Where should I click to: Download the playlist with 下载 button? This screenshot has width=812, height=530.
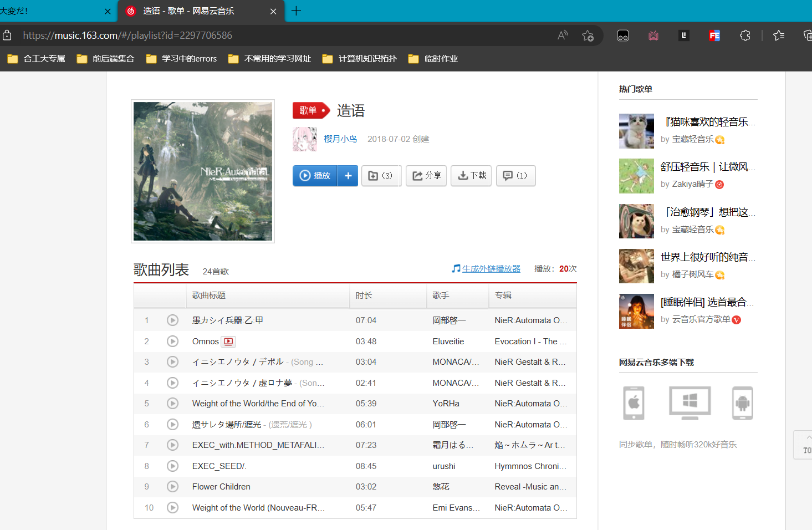coord(471,176)
